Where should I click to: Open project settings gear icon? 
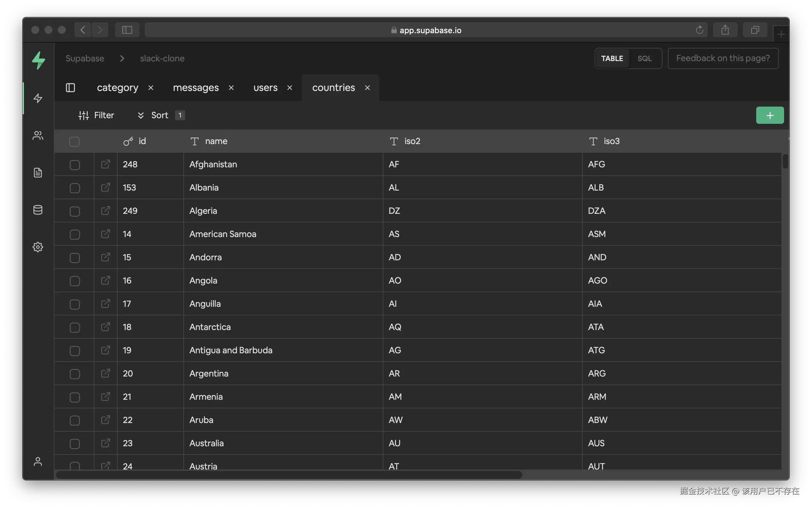click(38, 247)
